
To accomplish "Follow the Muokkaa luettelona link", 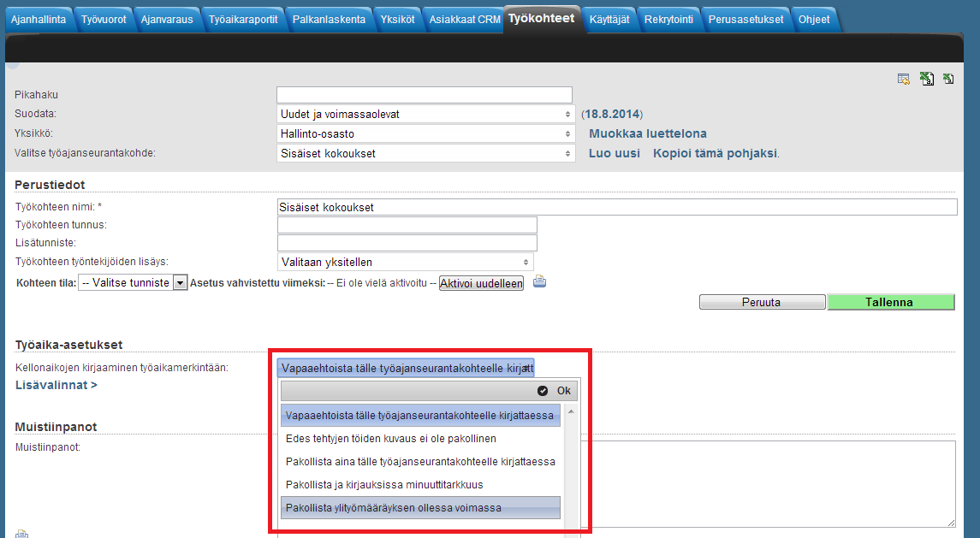I will click(648, 133).
